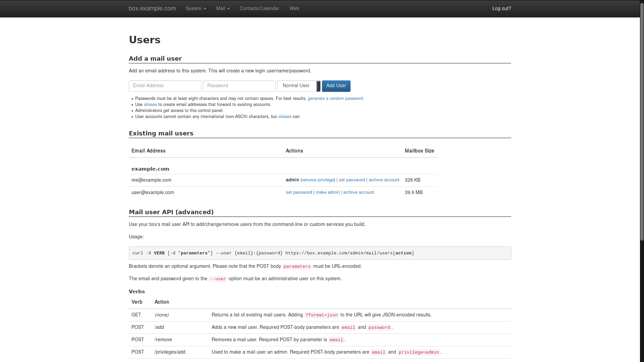644x362 pixels.
Task: Click remove privilege for me@example.com
Action: (x=318, y=180)
